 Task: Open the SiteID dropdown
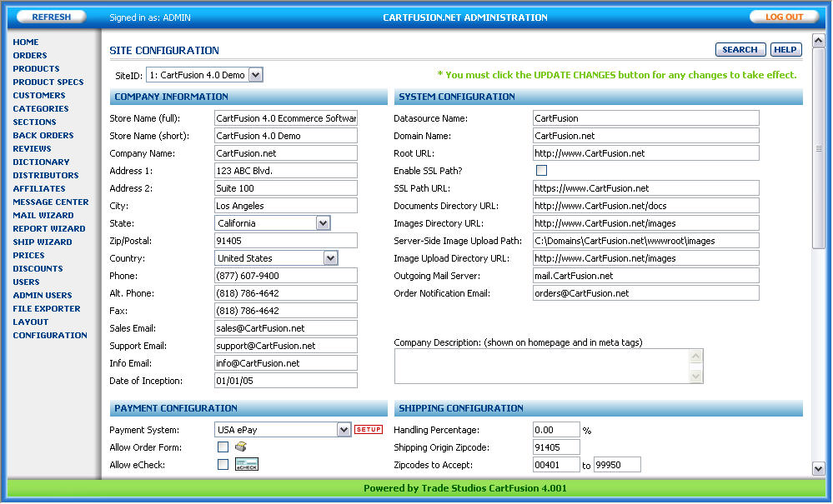pyautogui.click(x=204, y=75)
